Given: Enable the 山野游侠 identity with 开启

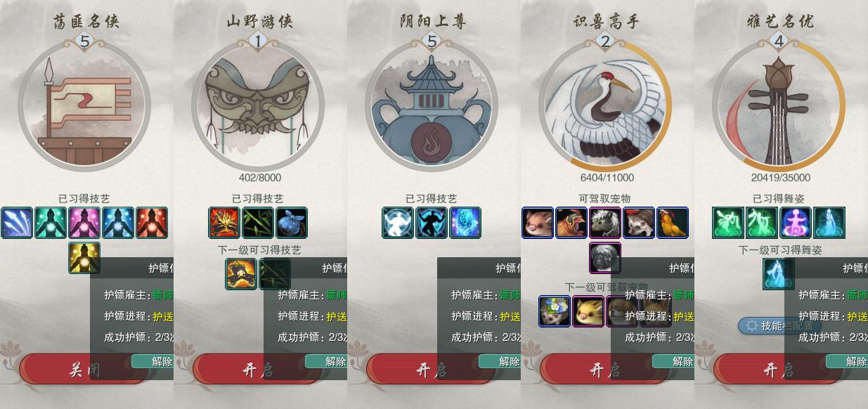Looking at the screenshot, I should (x=257, y=369).
